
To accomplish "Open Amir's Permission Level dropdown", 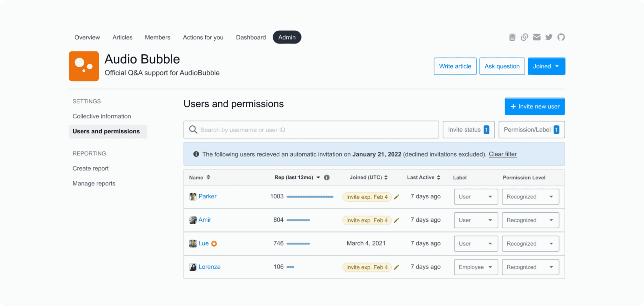I will tap(530, 220).
